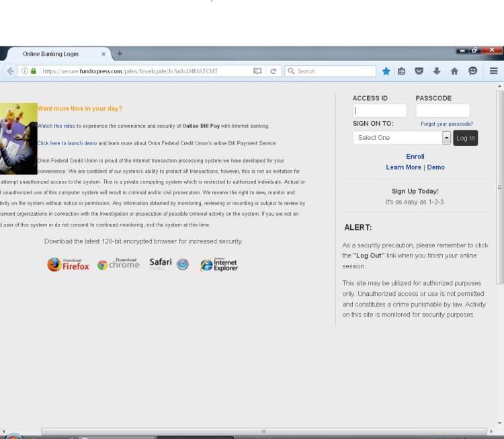Click the "Log Out" bold text

[369, 255]
